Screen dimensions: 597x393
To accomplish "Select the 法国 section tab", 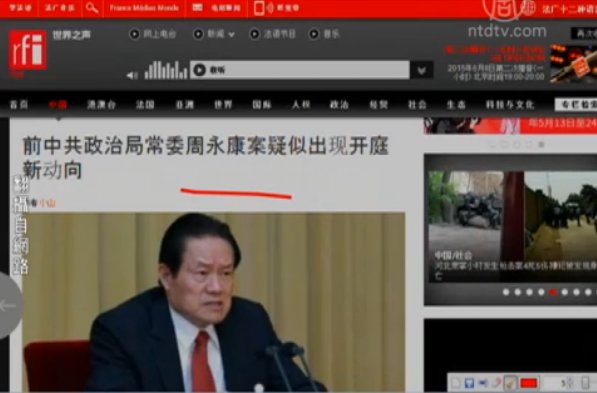I will point(145,104).
